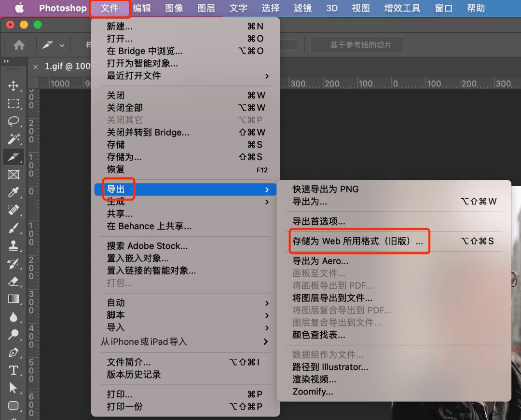Open the 导出 submenu entry
Screen dimensions: 521x420
[185, 189]
